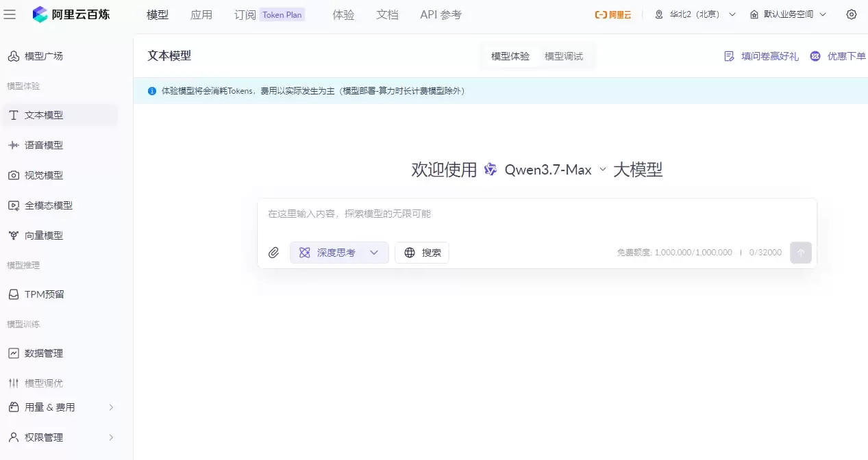Image resolution: width=868 pixels, height=460 pixels.
Task: Click the paperclip attachment icon
Action: tap(273, 253)
